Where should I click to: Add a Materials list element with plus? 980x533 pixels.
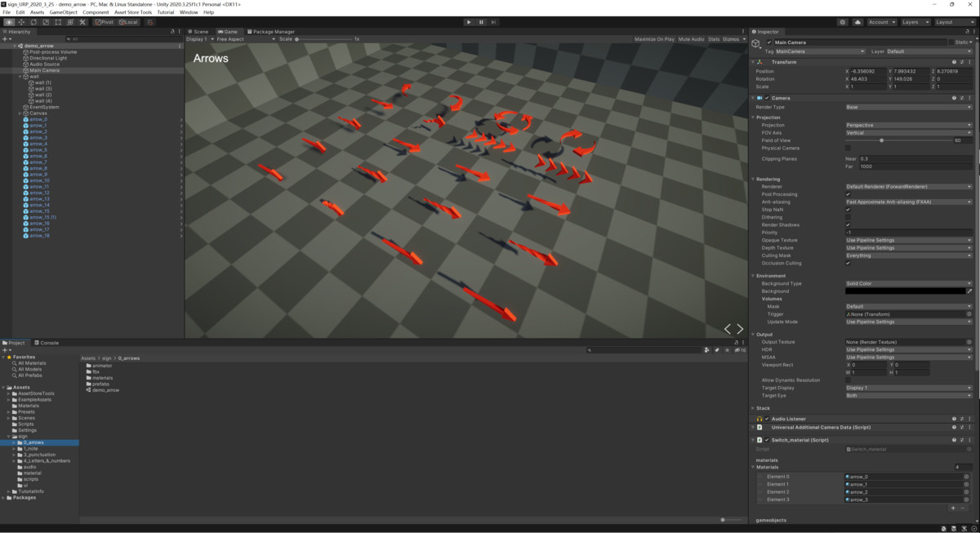click(953, 508)
